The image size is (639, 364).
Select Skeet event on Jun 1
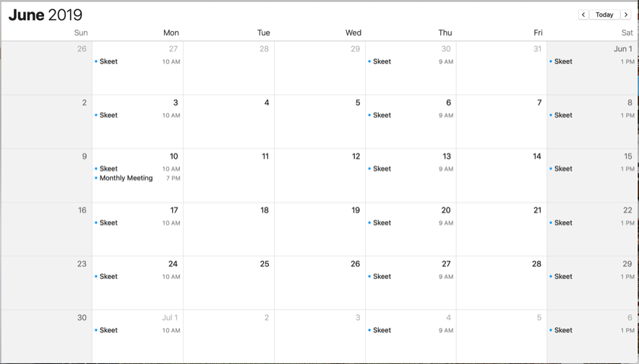pos(592,61)
